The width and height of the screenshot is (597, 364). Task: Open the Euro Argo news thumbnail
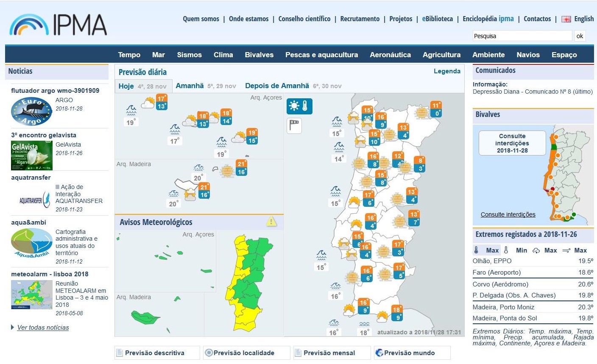31,111
